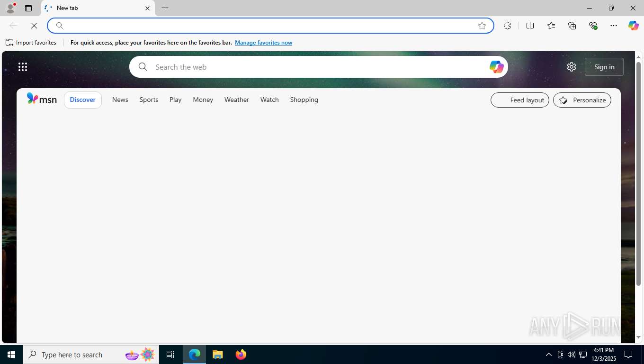This screenshot has width=644, height=364.
Task: Open Copilot sidebar icon
Action: 634,26
